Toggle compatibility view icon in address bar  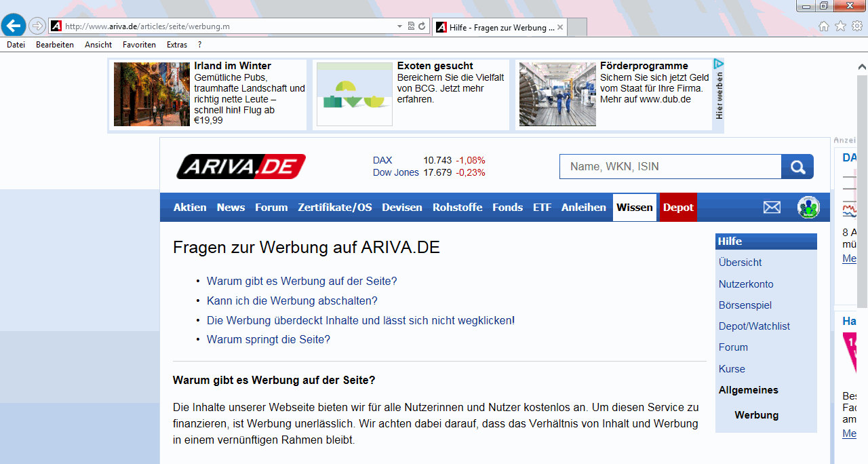click(x=411, y=26)
